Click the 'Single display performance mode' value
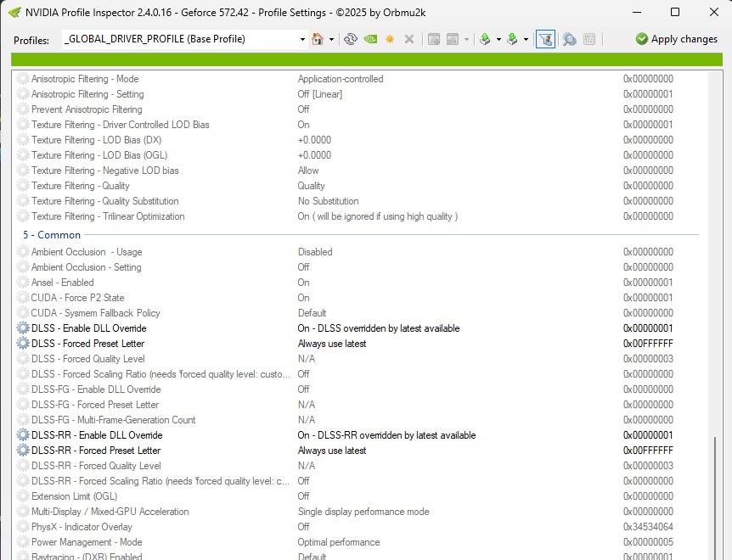Image resolution: width=732 pixels, height=560 pixels. 363,512
